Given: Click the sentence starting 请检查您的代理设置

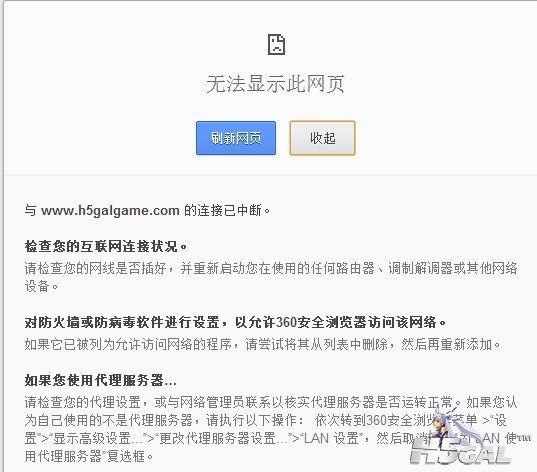Looking at the screenshot, I should [x=239, y=402].
